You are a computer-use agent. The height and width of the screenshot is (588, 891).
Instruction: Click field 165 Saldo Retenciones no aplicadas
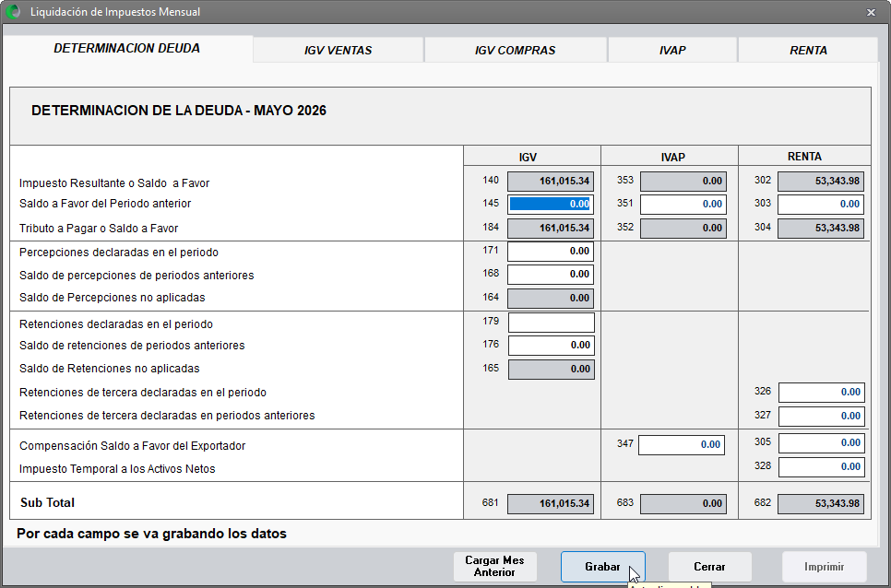(x=552, y=369)
